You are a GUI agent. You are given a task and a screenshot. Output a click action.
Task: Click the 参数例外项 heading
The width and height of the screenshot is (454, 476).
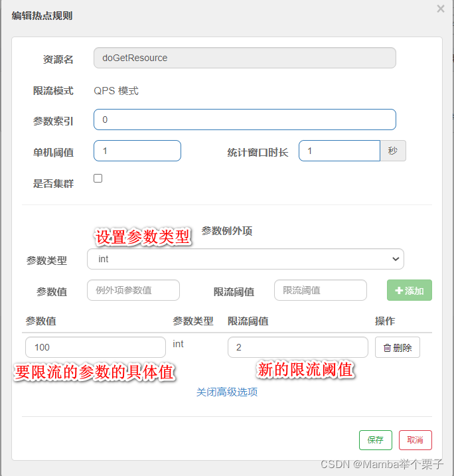[x=227, y=231]
